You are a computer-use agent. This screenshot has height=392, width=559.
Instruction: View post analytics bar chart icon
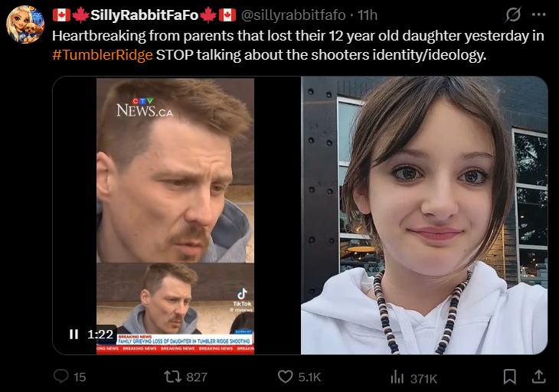click(x=397, y=377)
